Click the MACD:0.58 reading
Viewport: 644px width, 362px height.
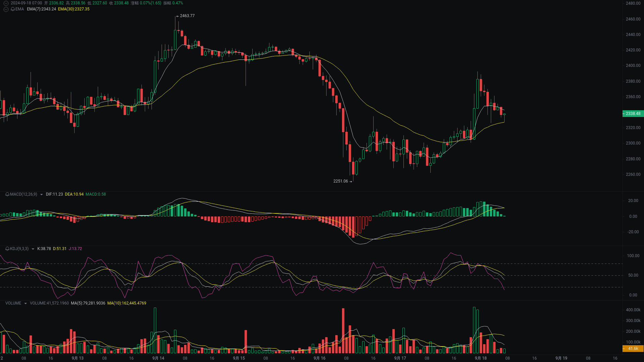[x=96, y=194]
